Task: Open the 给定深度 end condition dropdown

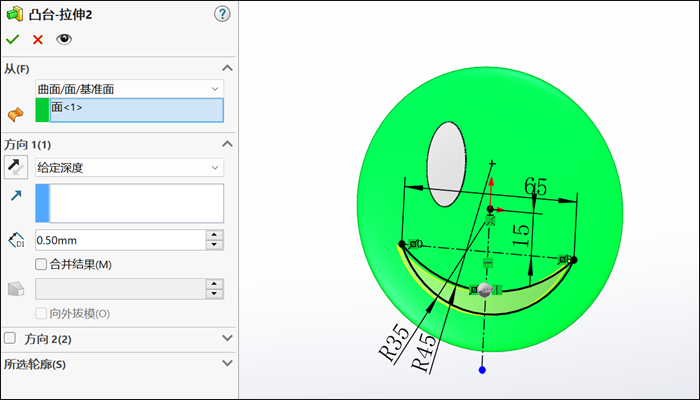Action: pyautogui.click(x=129, y=168)
